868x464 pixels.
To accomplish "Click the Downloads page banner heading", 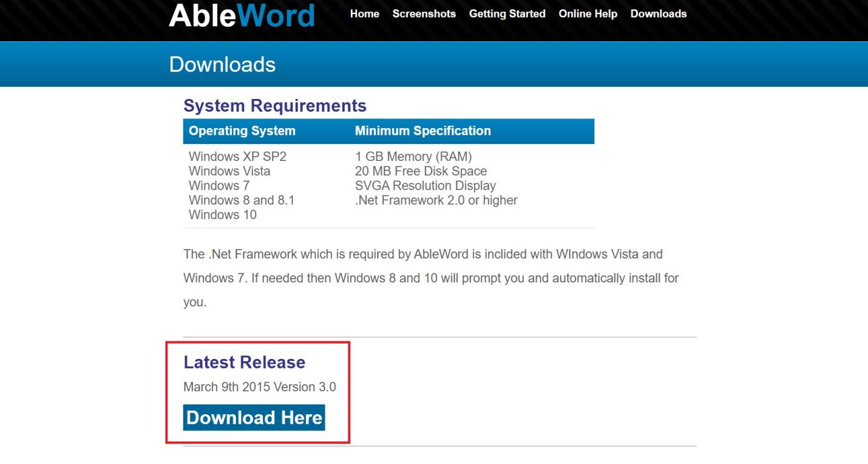I will (222, 64).
